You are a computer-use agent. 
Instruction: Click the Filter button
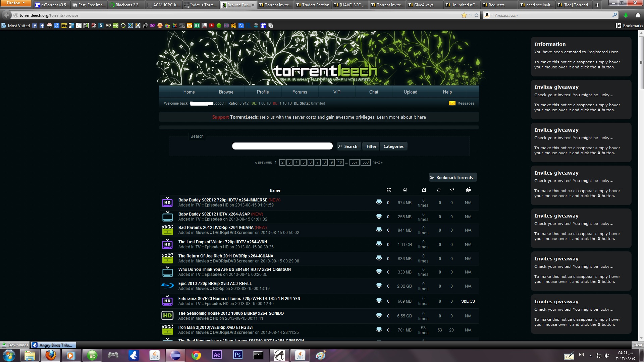coord(371,146)
